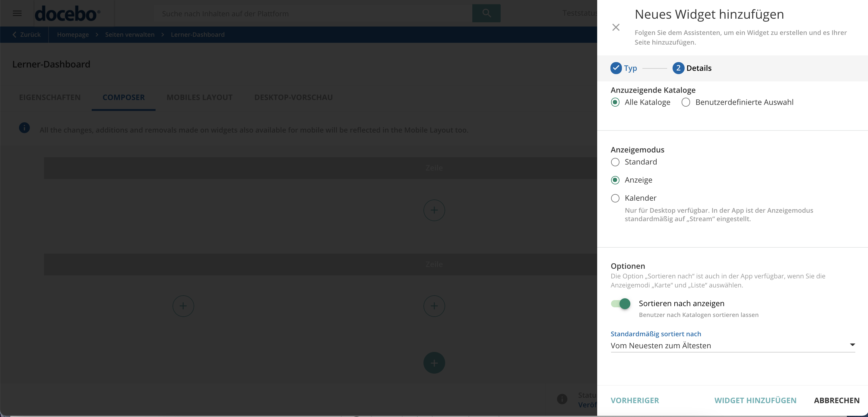The height and width of the screenshot is (417, 868).
Task: Click the filled green add row button
Action: pos(434,363)
